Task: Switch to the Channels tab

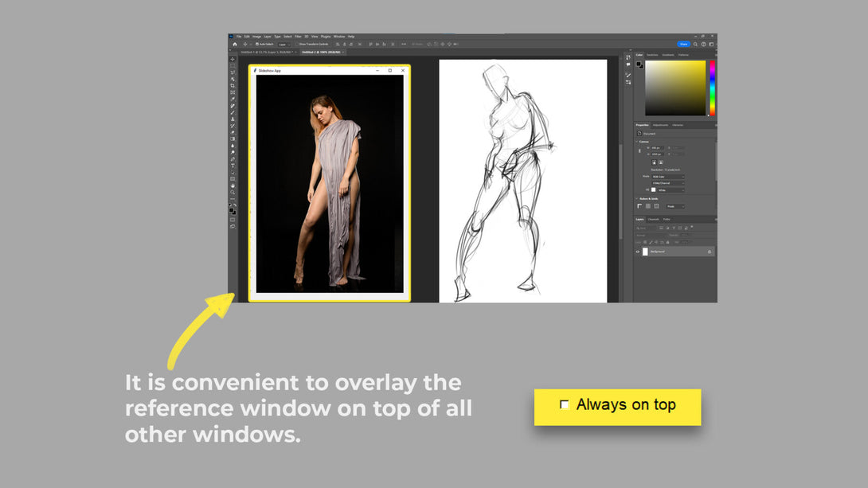Action: click(x=654, y=219)
